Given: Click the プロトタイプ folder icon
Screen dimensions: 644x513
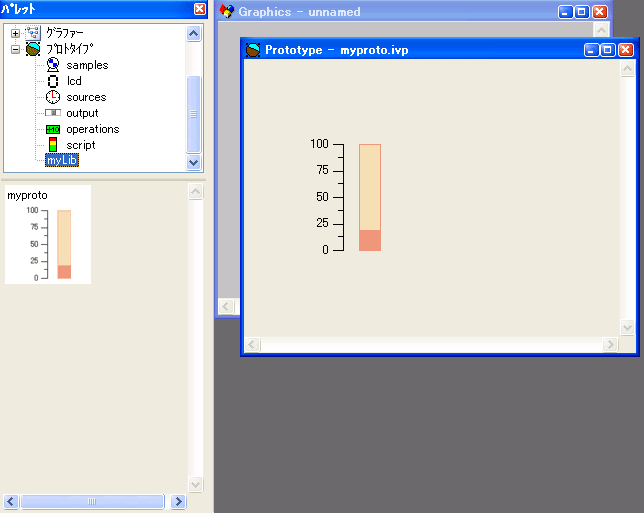Looking at the screenshot, I should click(33, 49).
